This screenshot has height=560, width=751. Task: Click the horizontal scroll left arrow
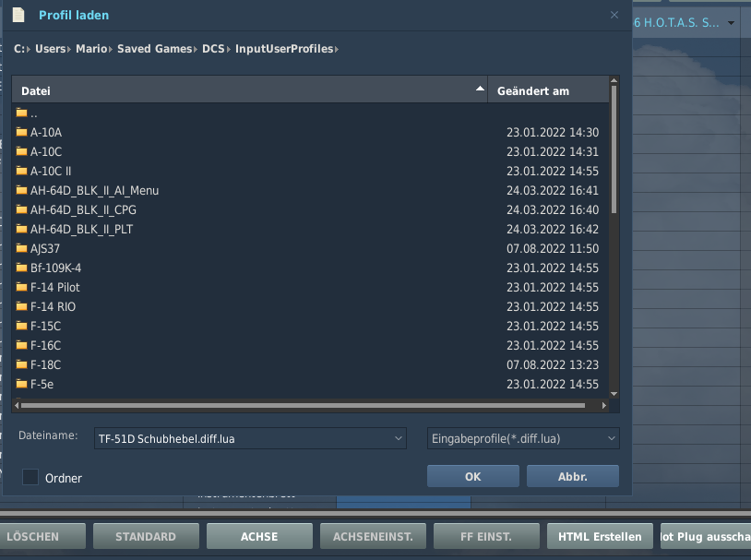click(x=17, y=405)
